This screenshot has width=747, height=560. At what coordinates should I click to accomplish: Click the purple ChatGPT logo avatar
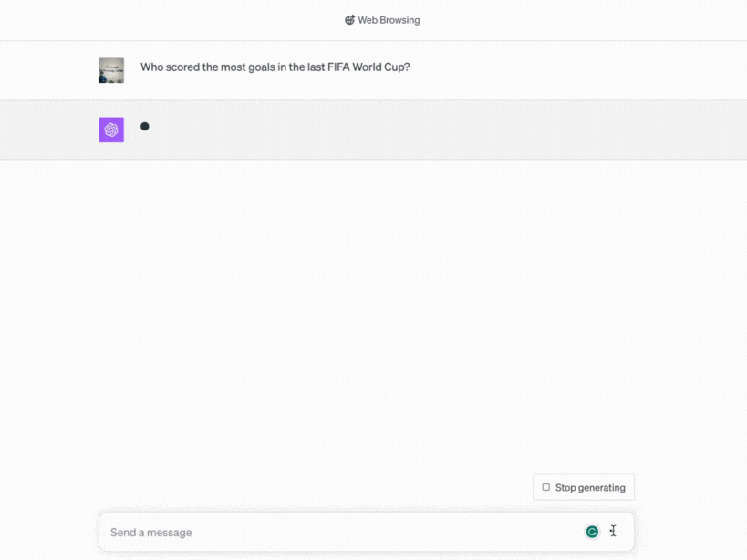pos(111,130)
